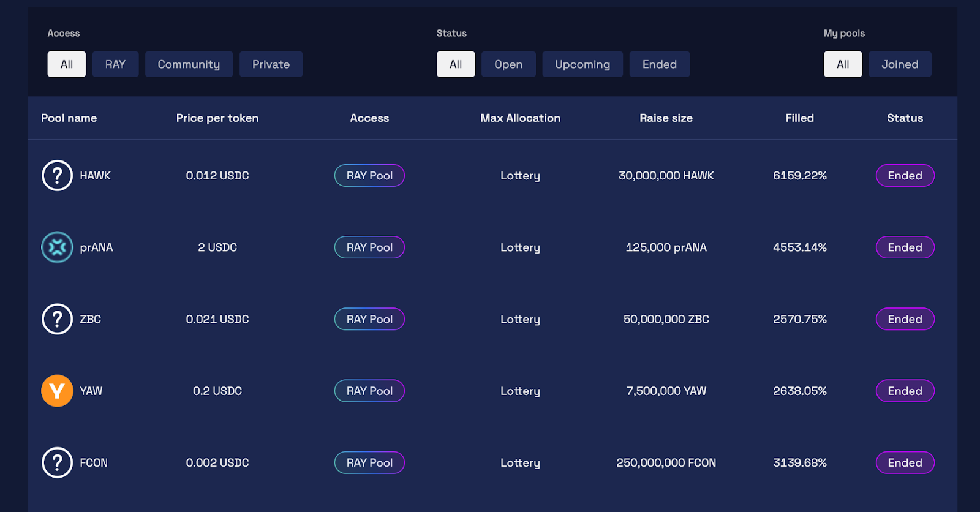Viewport: 980px width, 512px height.
Task: Click the 6159.22% filled value
Action: coord(800,176)
